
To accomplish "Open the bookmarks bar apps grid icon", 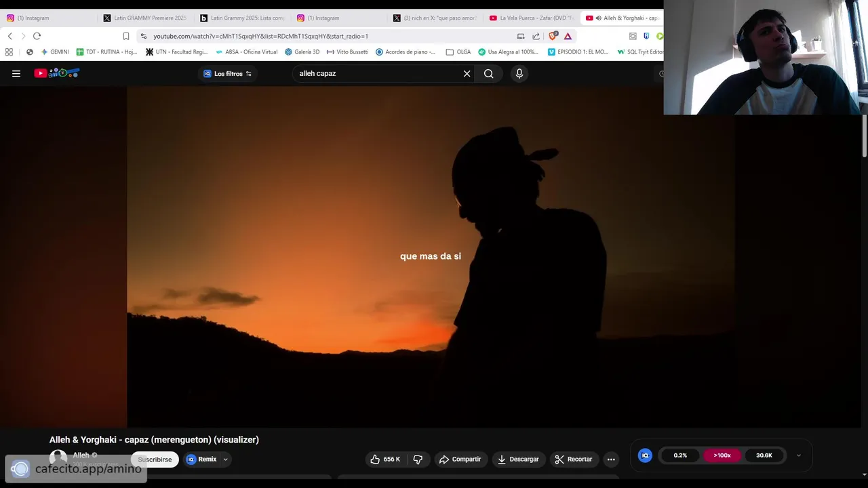I will click(x=9, y=52).
